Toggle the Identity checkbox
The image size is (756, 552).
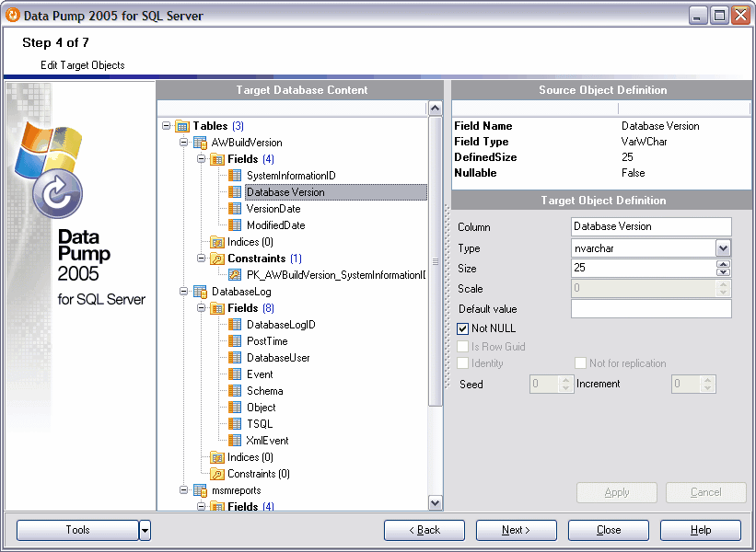[463, 363]
